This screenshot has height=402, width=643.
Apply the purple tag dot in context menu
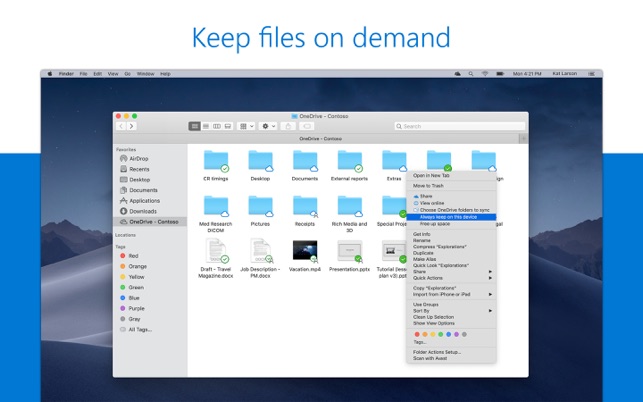456,334
